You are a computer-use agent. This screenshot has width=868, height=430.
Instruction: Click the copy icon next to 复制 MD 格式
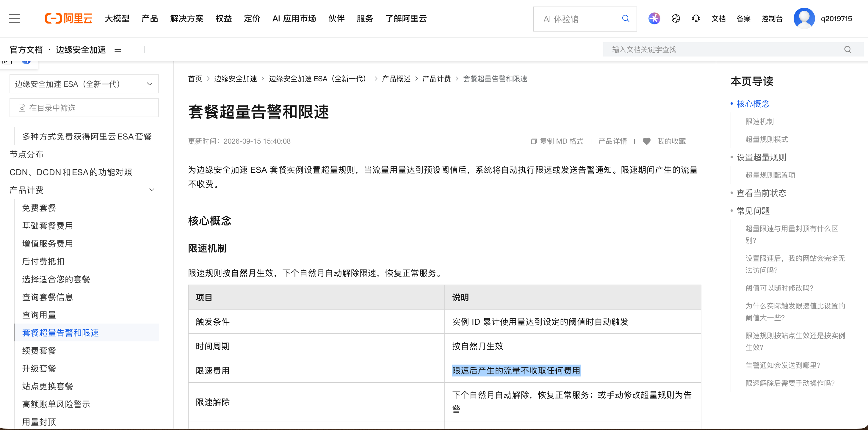click(533, 141)
